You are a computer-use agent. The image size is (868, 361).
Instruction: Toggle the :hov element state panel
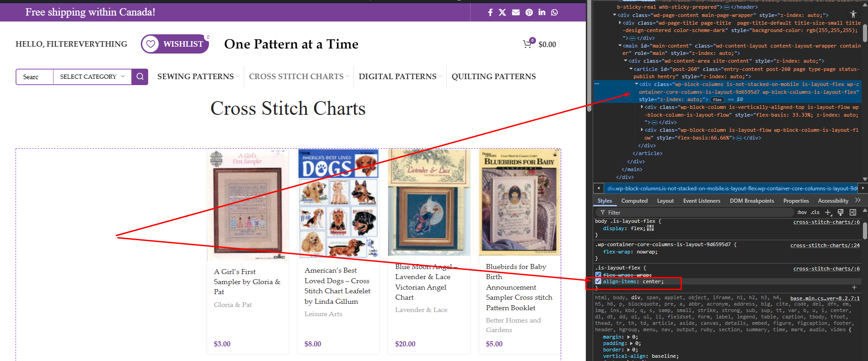tap(802, 212)
